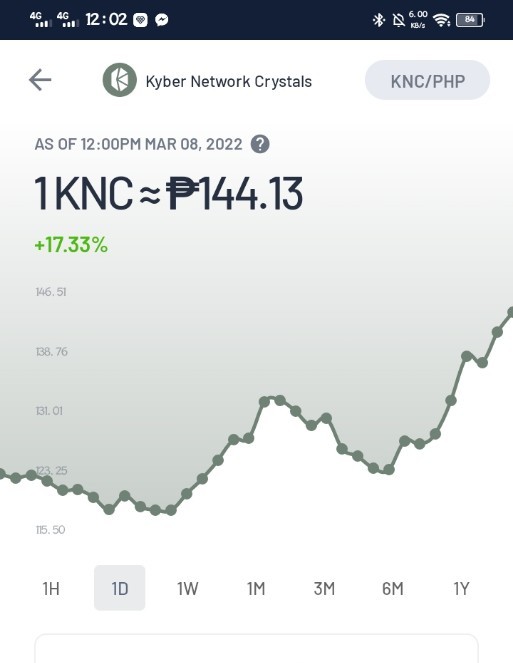Select the 1Y time range
Viewport: 513px width, 663px height.
click(461, 588)
